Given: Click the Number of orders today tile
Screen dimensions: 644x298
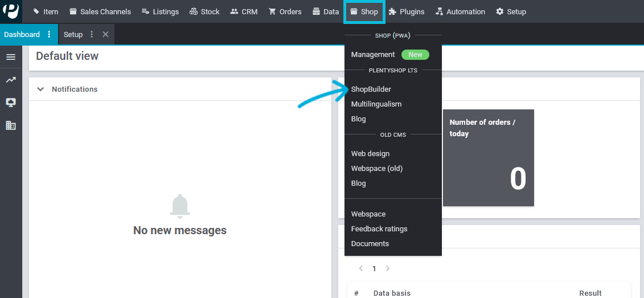Looking at the screenshot, I should (489, 158).
